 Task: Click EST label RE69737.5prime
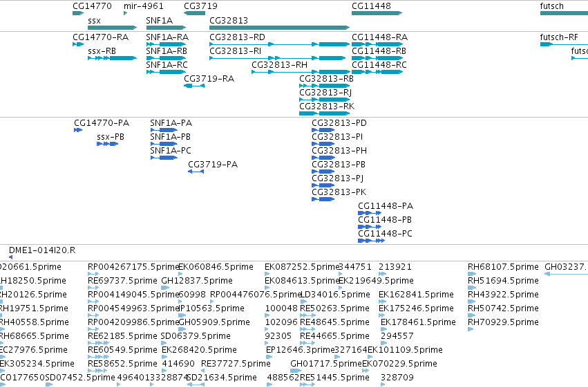point(122,281)
